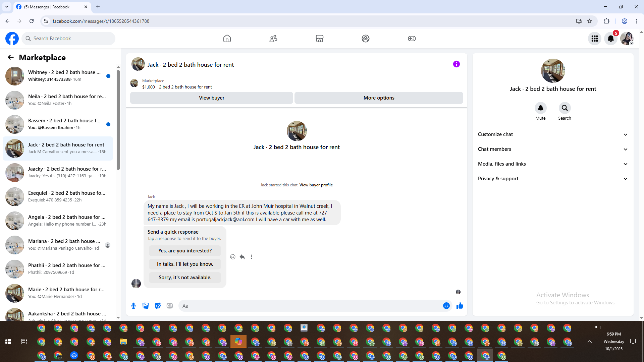Open the Marie conversation
The width and height of the screenshot is (644, 362).
[58, 293]
